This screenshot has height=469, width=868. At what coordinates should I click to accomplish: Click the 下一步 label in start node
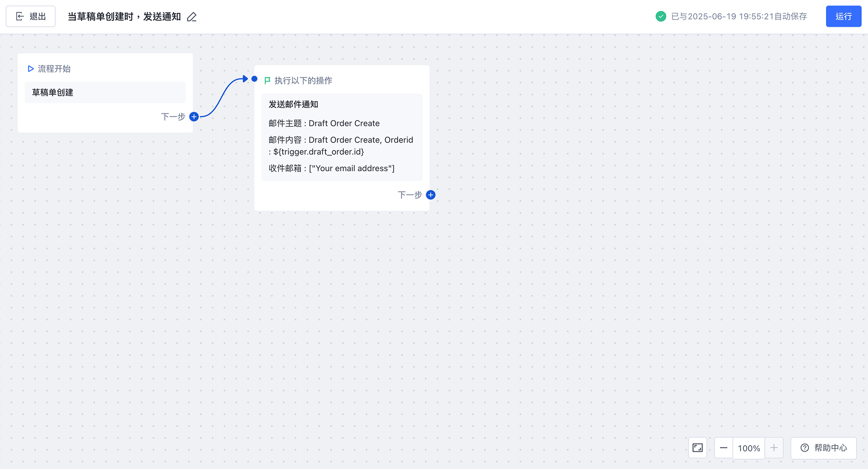point(173,117)
